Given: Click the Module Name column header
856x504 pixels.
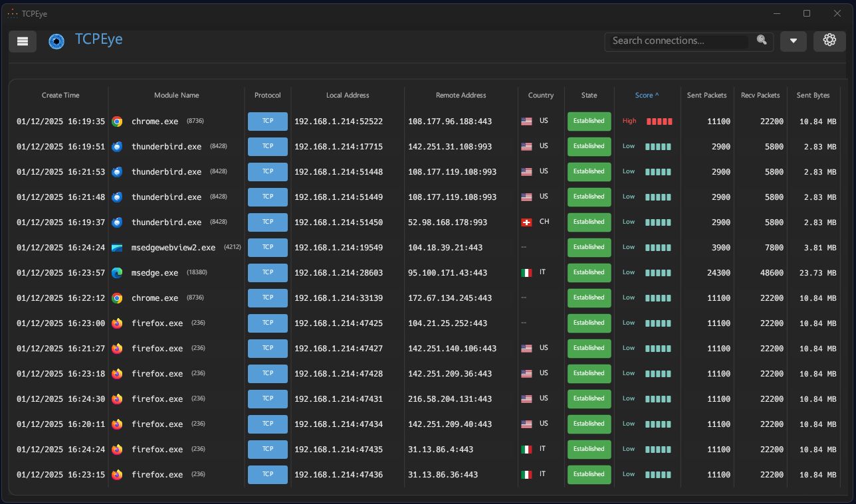Looking at the screenshot, I should [176, 96].
